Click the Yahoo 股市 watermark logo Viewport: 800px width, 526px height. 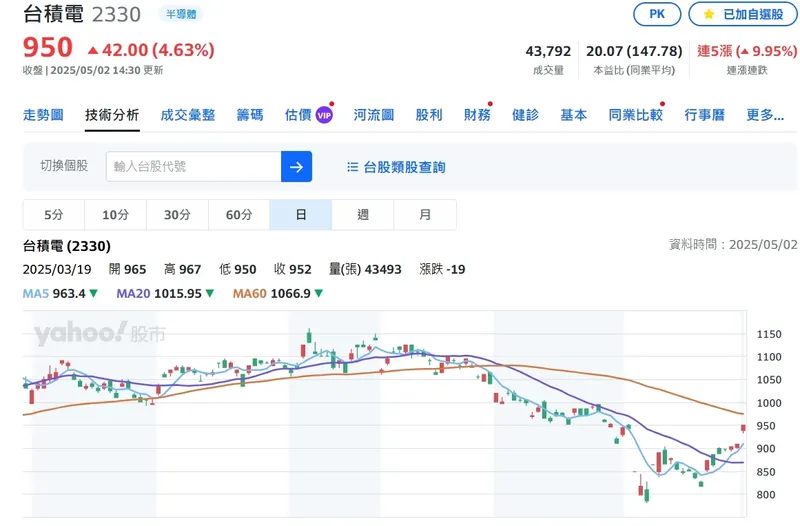click(99, 334)
